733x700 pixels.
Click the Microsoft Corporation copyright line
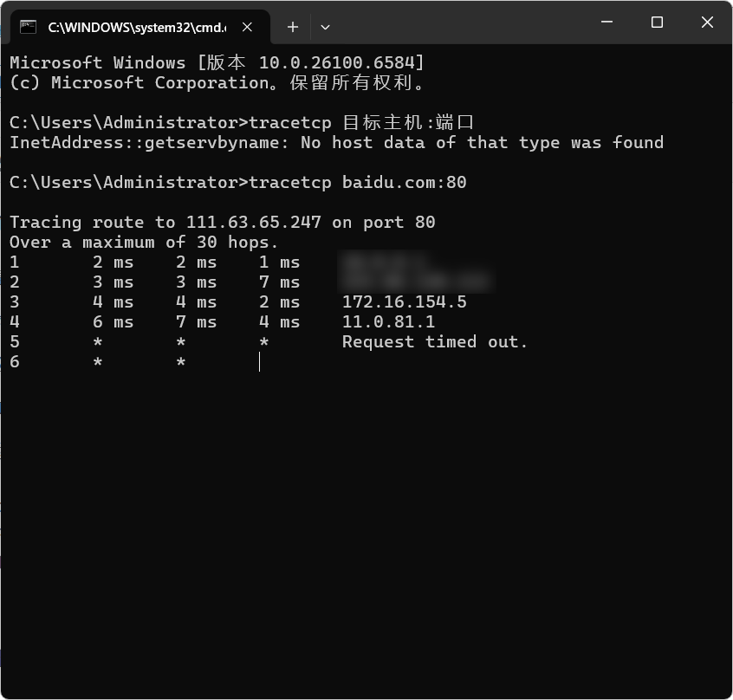217,83
